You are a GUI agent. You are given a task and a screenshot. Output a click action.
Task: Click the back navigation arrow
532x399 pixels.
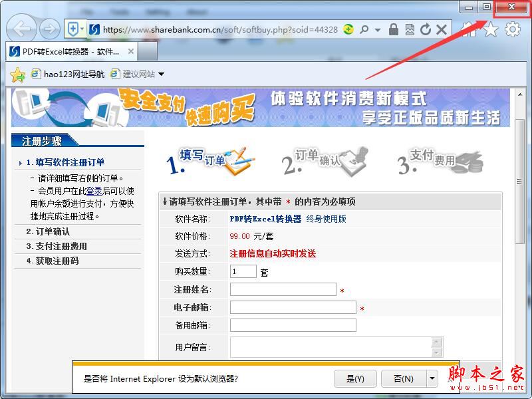click(x=20, y=29)
